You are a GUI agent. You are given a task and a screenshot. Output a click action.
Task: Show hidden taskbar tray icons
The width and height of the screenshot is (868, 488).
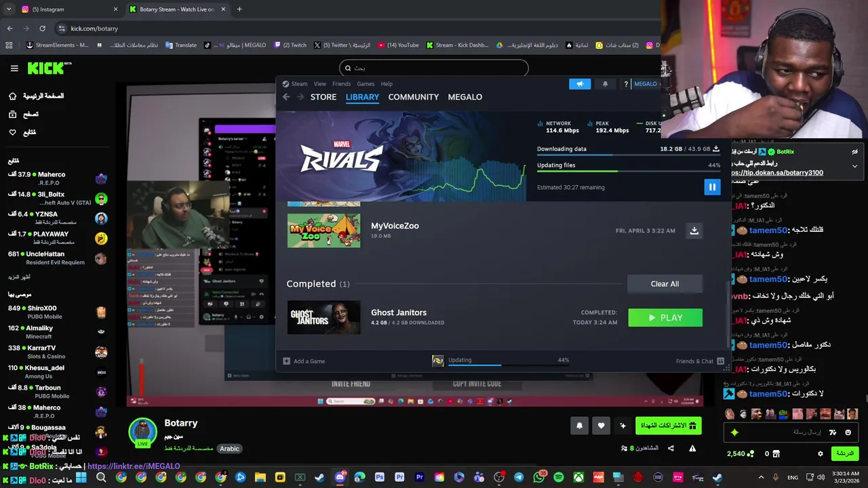click(761, 478)
